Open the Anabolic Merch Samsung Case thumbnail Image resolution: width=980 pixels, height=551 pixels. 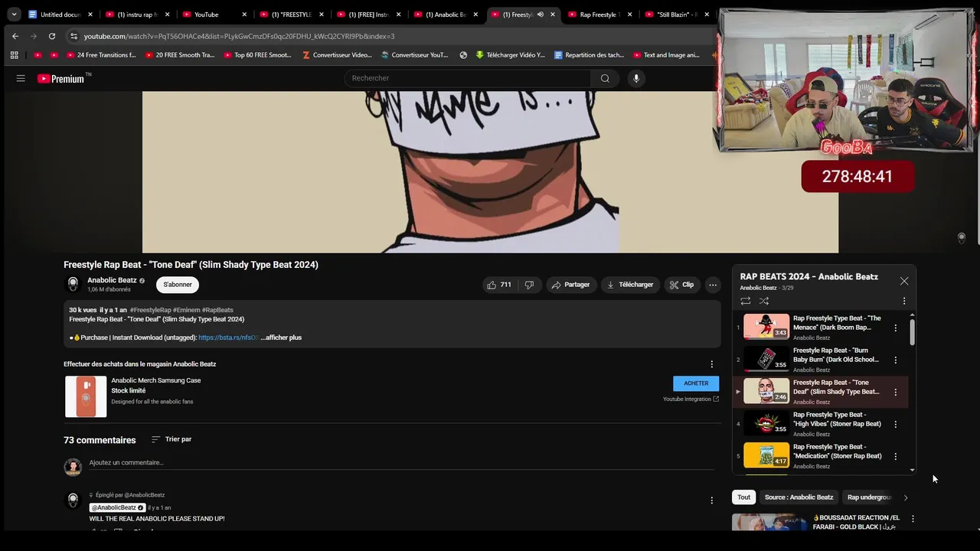86,396
